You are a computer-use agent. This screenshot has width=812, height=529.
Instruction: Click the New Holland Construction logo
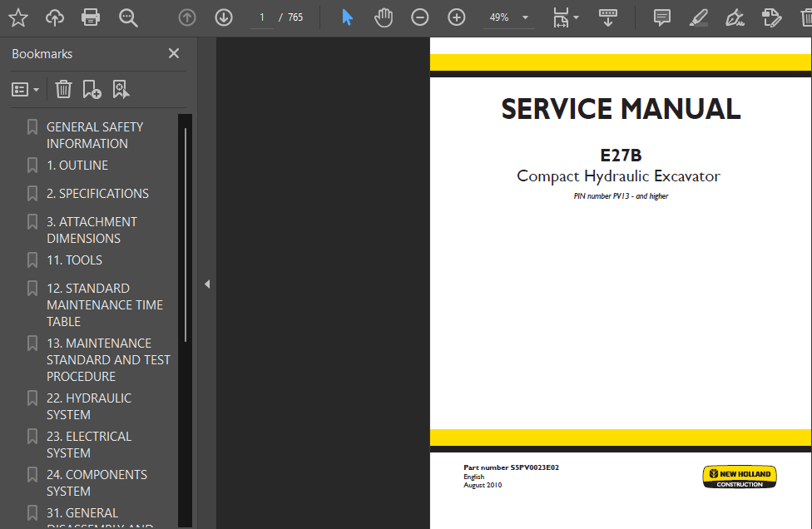(740, 477)
